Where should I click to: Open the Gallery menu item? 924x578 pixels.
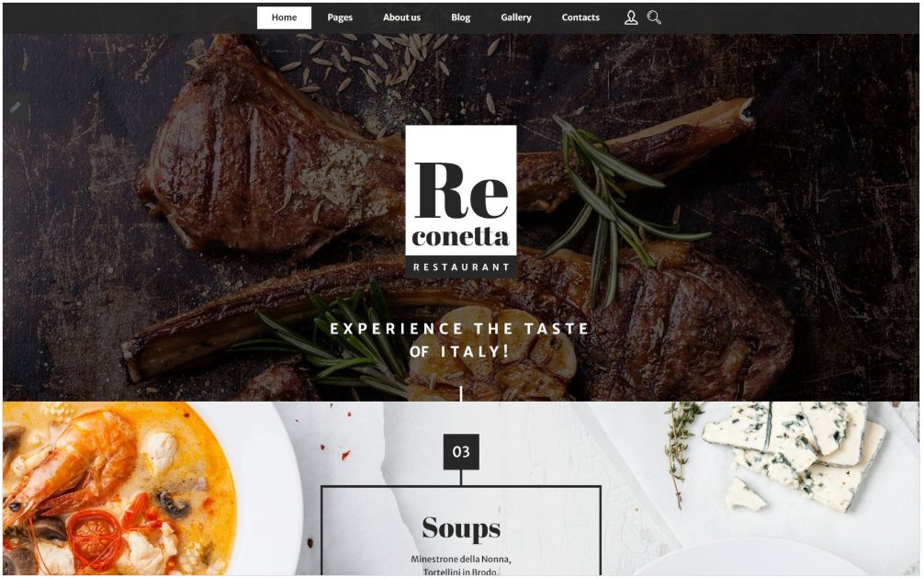pos(516,17)
